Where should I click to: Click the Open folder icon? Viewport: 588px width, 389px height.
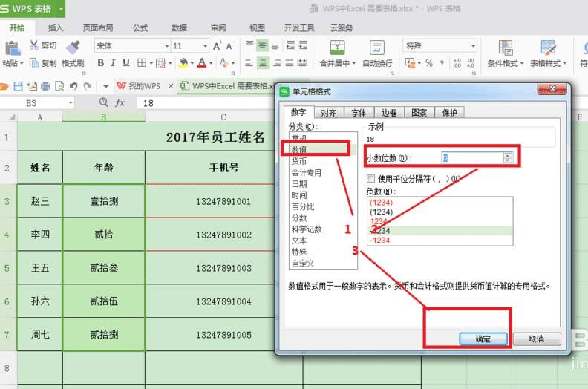(x=4, y=86)
